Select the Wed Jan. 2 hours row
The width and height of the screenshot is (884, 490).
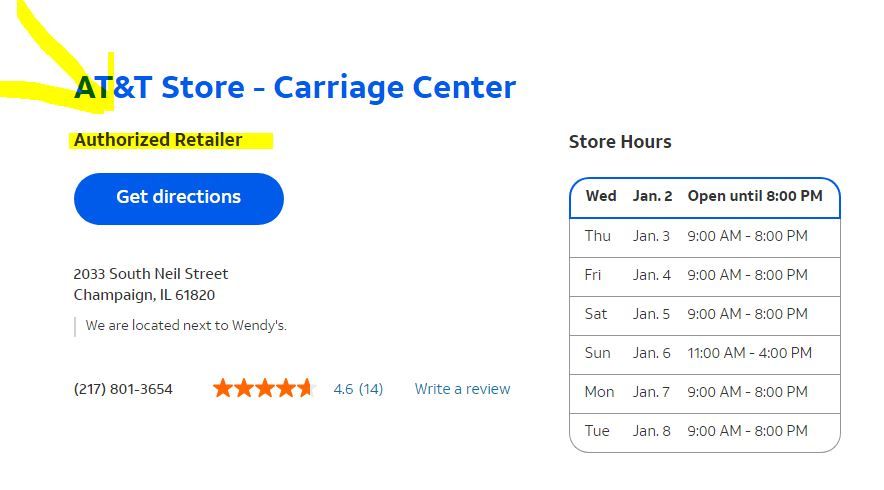pos(704,197)
